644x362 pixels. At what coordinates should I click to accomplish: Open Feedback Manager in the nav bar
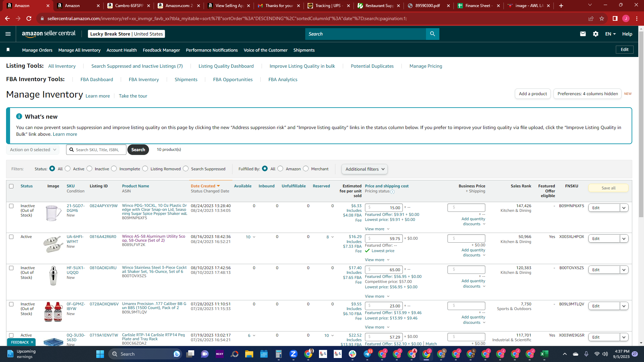click(x=161, y=50)
